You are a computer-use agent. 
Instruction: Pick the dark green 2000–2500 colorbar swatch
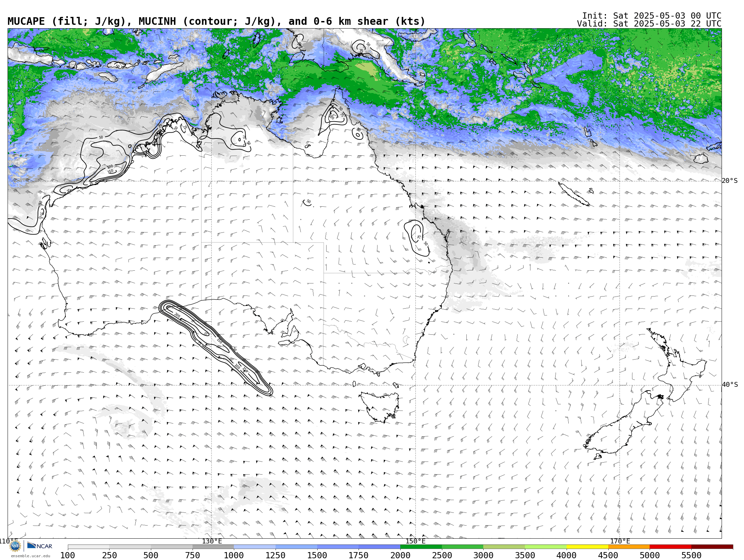[x=421, y=547]
